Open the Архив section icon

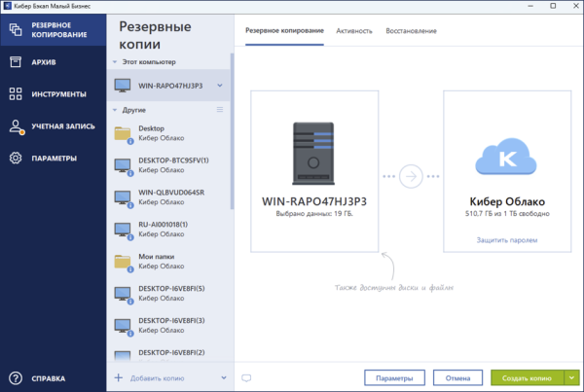(x=16, y=62)
